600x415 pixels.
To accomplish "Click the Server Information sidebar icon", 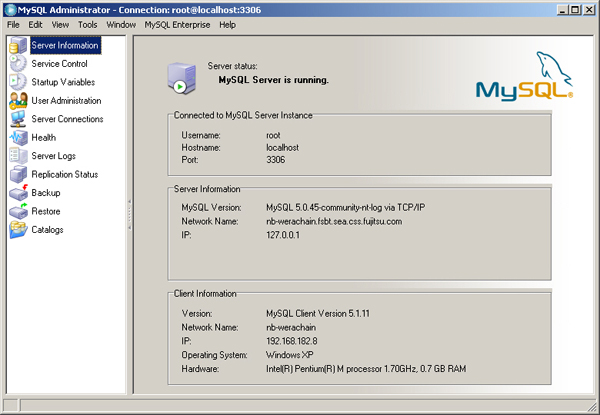I will 18,45.
